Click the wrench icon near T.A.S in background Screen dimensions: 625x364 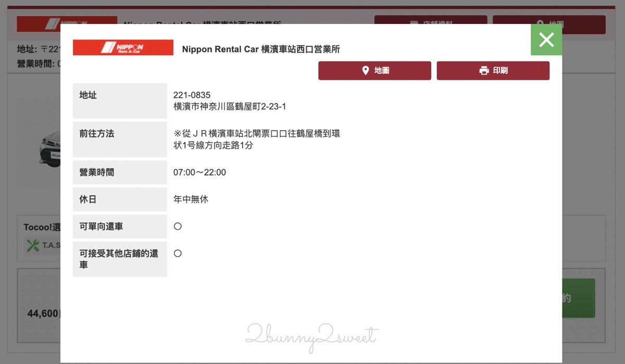(33, 245)
